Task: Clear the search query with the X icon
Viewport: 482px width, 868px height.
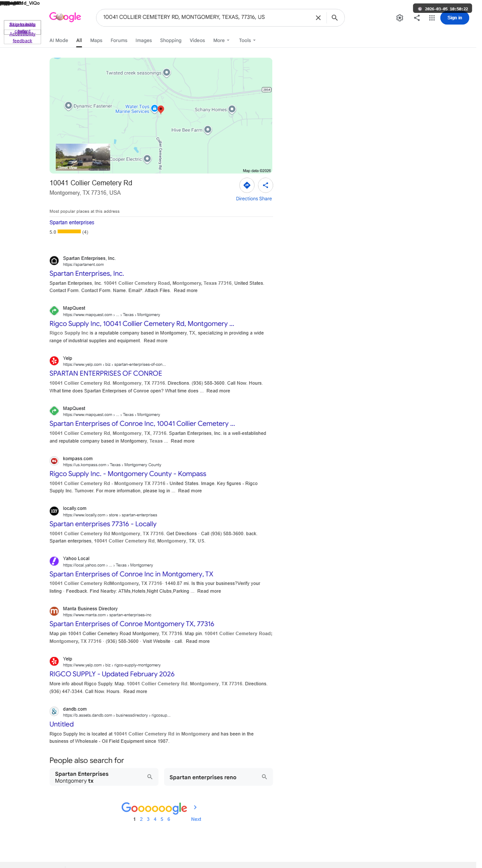Action: 318,18
